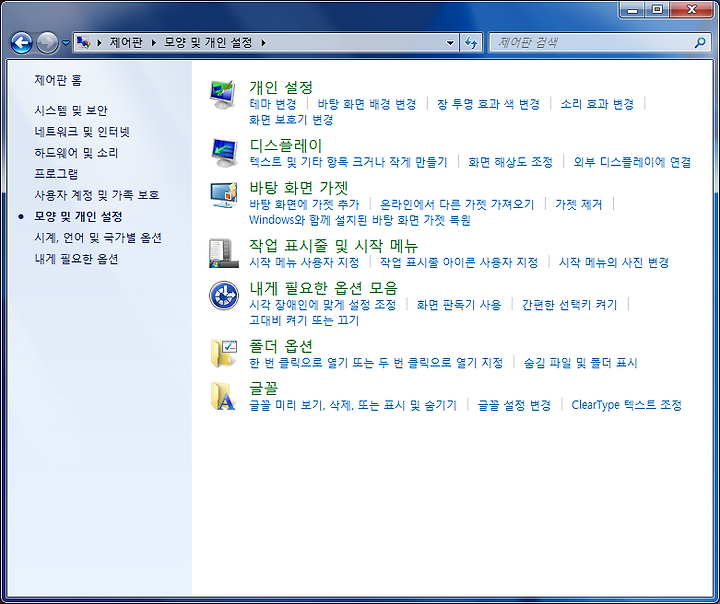Click 고대비 켜기 또는 끄기 link
This screenshot has height=604, width=720.
[x=304, y=320]
